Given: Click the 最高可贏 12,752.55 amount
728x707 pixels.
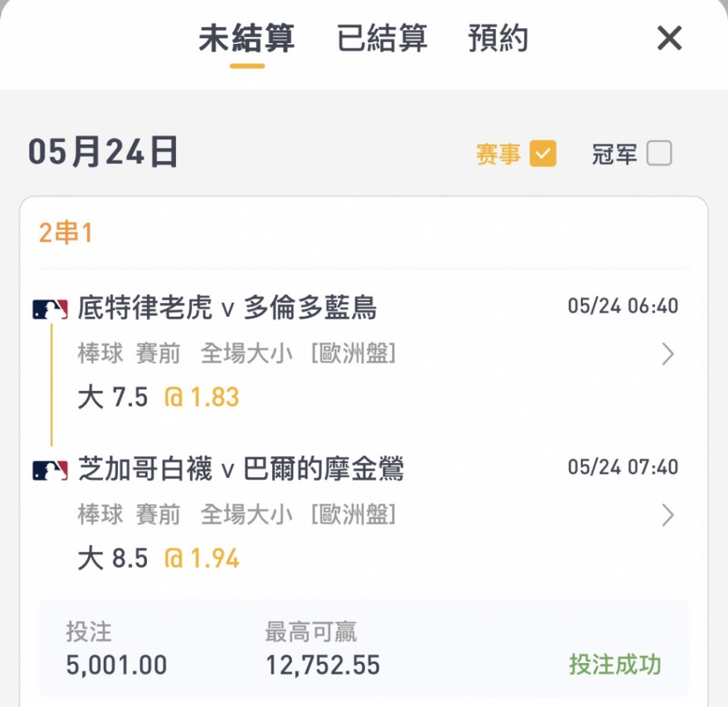Looking at the screenshot, I should 323,665.
